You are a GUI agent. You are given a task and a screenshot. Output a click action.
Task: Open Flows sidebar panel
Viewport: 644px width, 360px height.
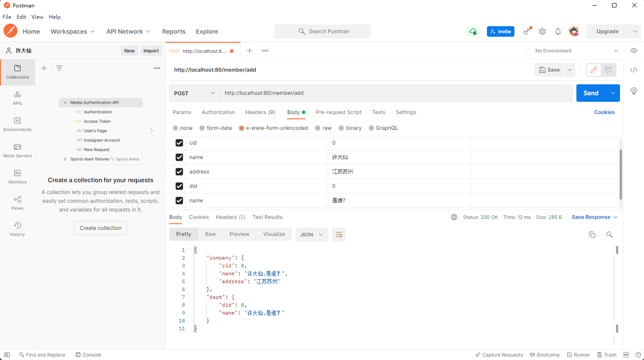17,203
